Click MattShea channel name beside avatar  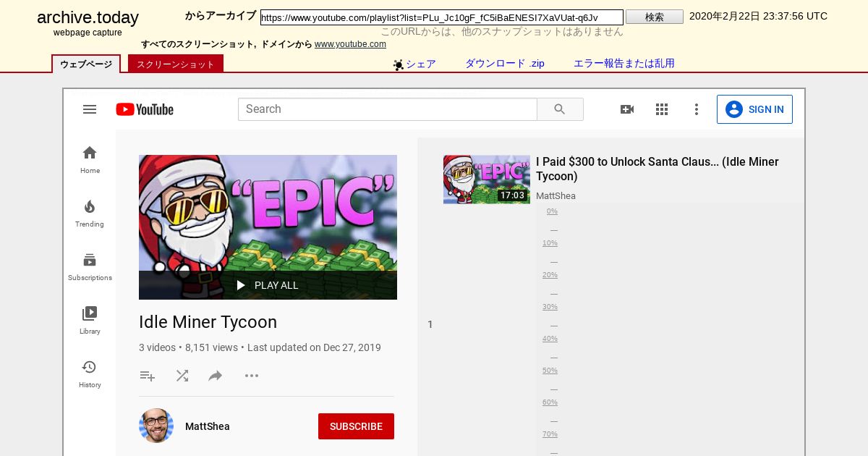tap(208, 426)
